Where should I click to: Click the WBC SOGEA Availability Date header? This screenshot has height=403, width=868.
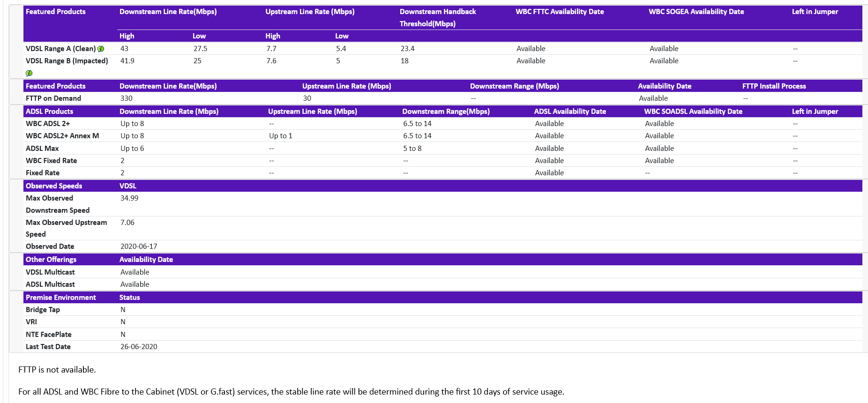696,12
